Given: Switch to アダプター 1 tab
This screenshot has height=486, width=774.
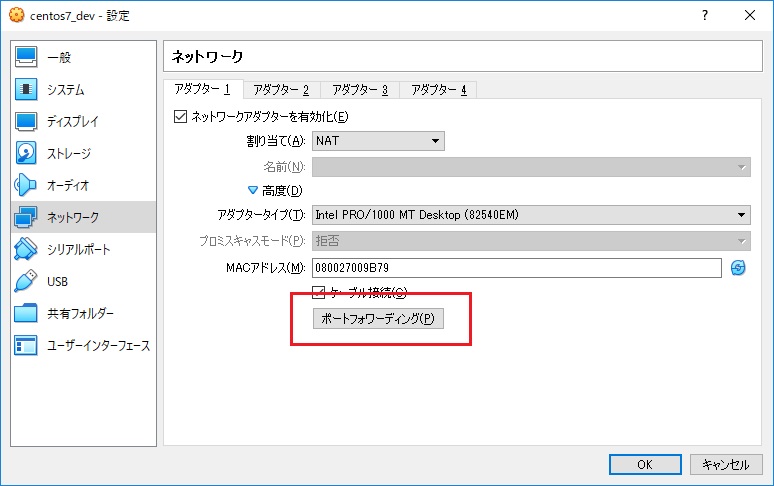Looking at the screenshot, I should click(x=202, y=89).
